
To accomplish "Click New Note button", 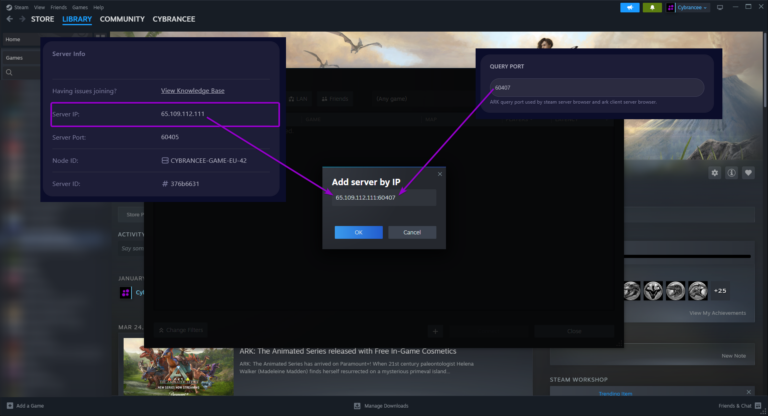I will [x=733, y=356].
